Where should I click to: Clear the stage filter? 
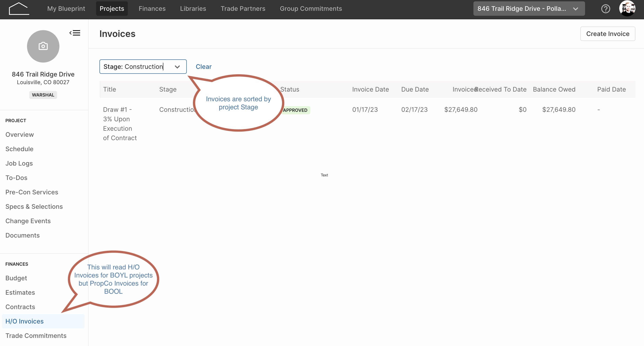(203, 67)
